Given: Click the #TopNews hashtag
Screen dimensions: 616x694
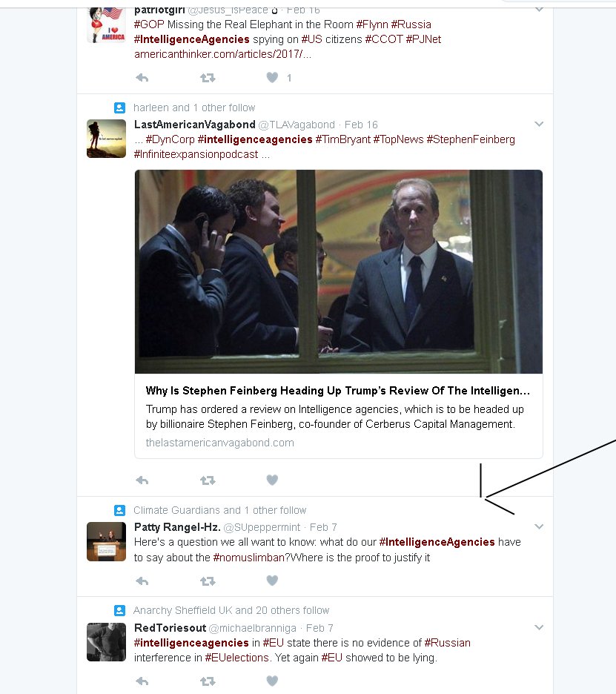Looking at the screenshot, I should coord(398,139).
